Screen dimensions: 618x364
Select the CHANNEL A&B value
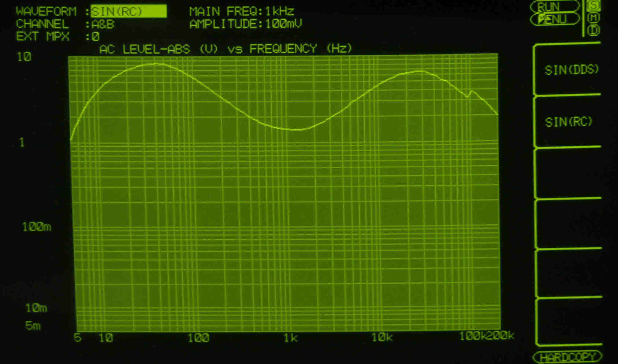(x=103, y=24)
